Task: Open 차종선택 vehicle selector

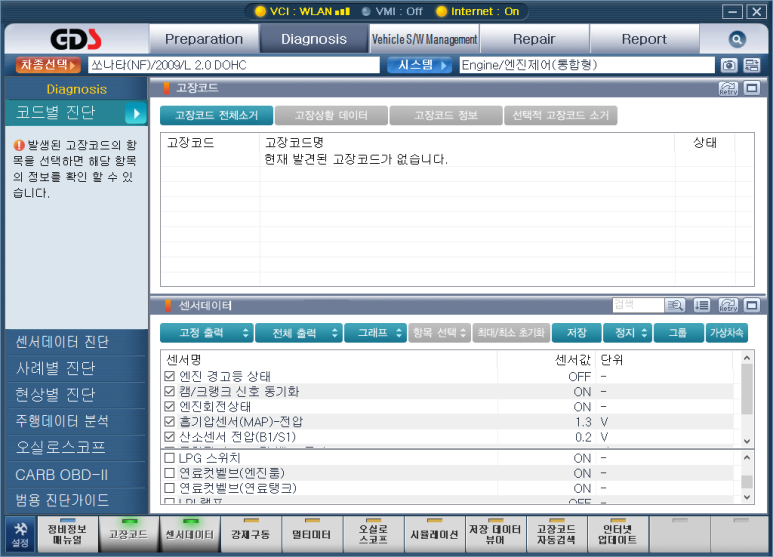Action: click(48, 65)
